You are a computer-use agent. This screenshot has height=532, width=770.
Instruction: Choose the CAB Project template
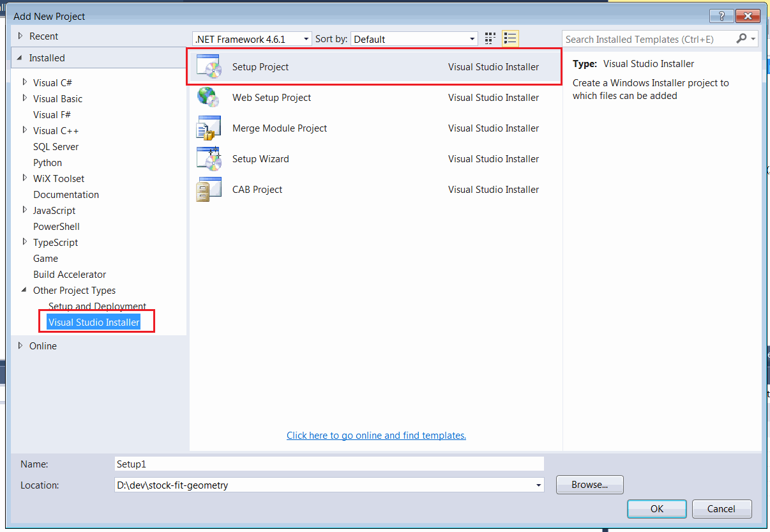374,189
